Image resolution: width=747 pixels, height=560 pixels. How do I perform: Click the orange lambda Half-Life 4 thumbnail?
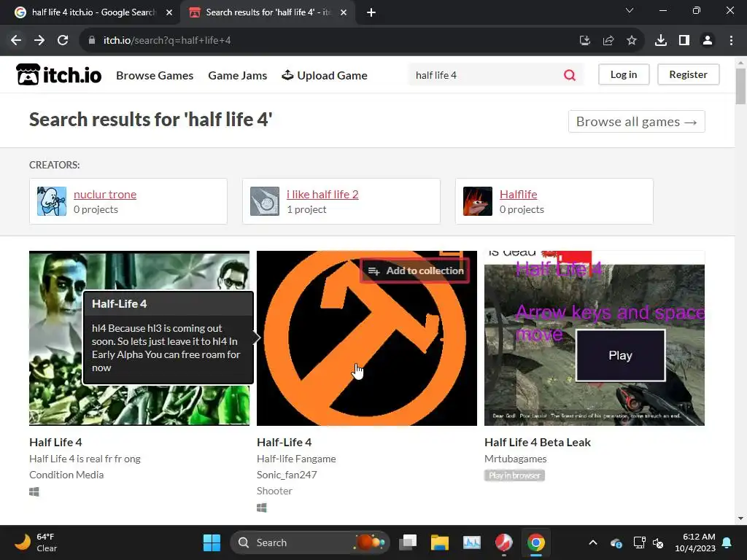(x=366, y=338)
